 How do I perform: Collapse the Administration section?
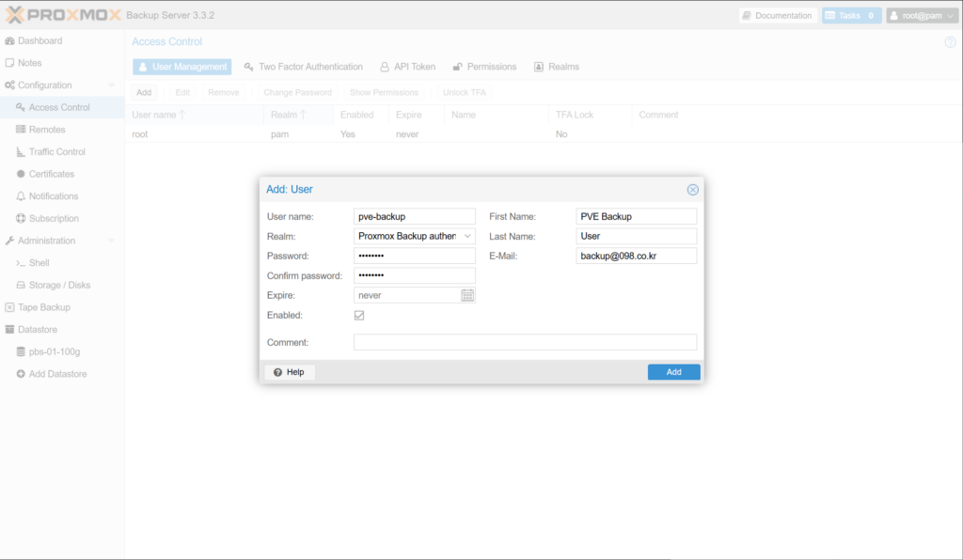point(111,241)
